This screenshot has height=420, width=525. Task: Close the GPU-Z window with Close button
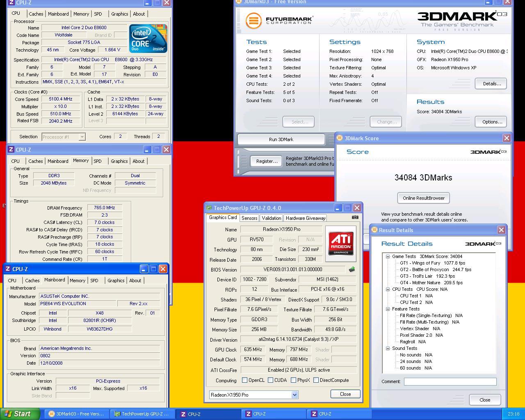[x=345, y=394]
